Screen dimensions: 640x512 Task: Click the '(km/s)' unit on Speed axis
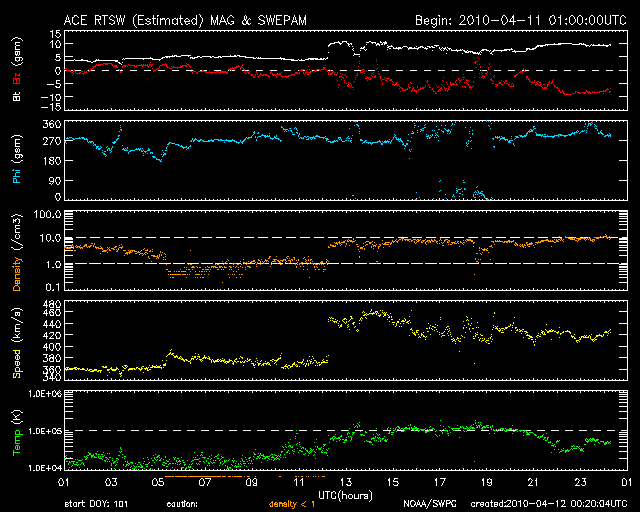click(16, 325)
